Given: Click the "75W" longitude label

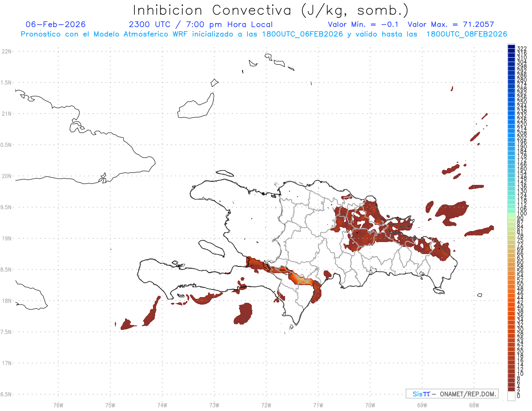Looking at the screenshot, I should pos(110,405).
